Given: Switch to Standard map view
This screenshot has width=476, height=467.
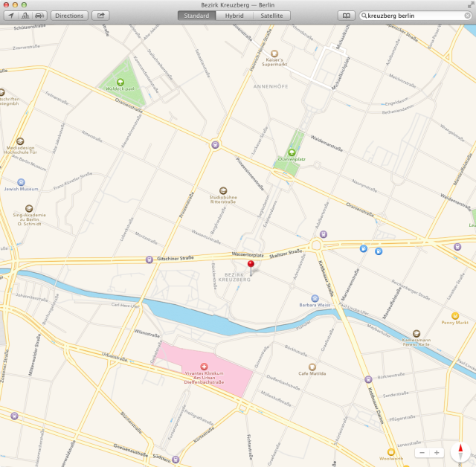Looking at the screenshot, I should (196, 16).
